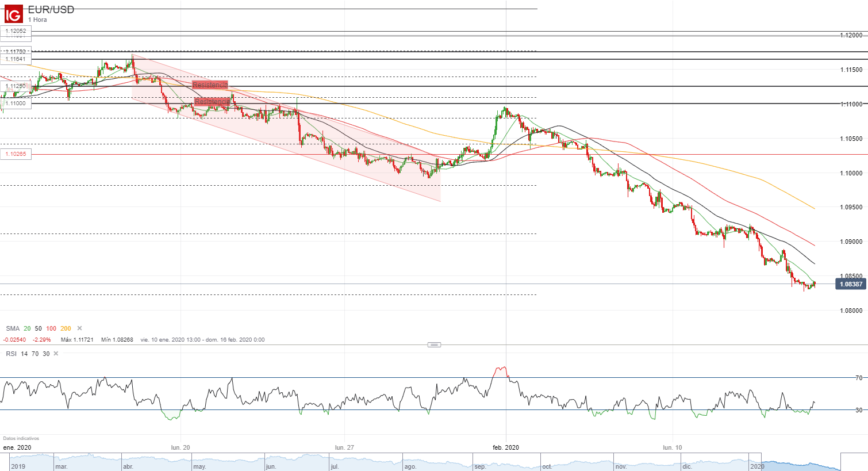The height and width of the screenshot is (471, 868).
Task: Open RSI indicator settings label
Action: point(11,354)
